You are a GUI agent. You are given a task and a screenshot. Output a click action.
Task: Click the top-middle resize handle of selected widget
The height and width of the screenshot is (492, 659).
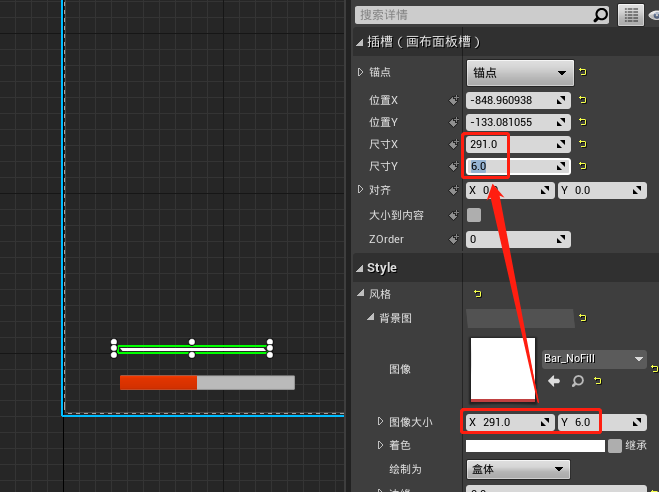(192, 342)
